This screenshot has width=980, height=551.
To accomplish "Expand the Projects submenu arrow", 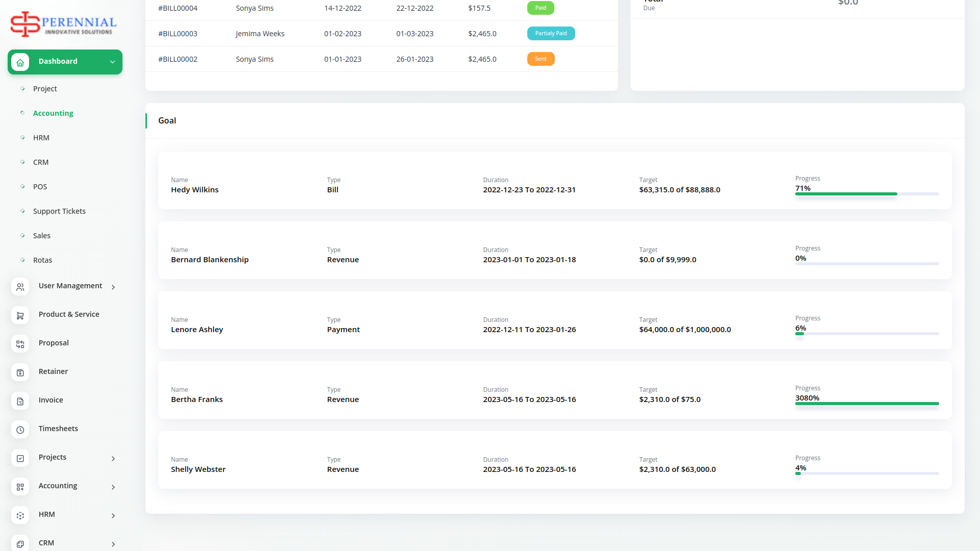I will (113, 459).
